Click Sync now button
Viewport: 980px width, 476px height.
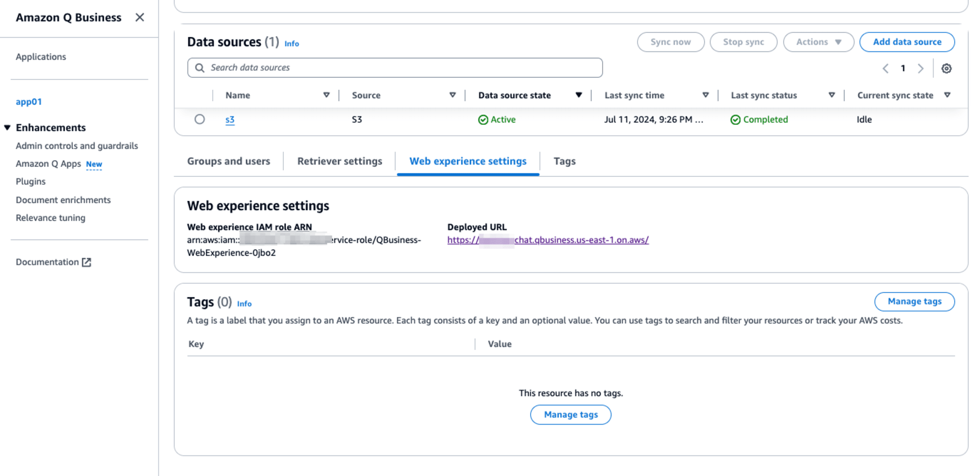tap(671, 42)
